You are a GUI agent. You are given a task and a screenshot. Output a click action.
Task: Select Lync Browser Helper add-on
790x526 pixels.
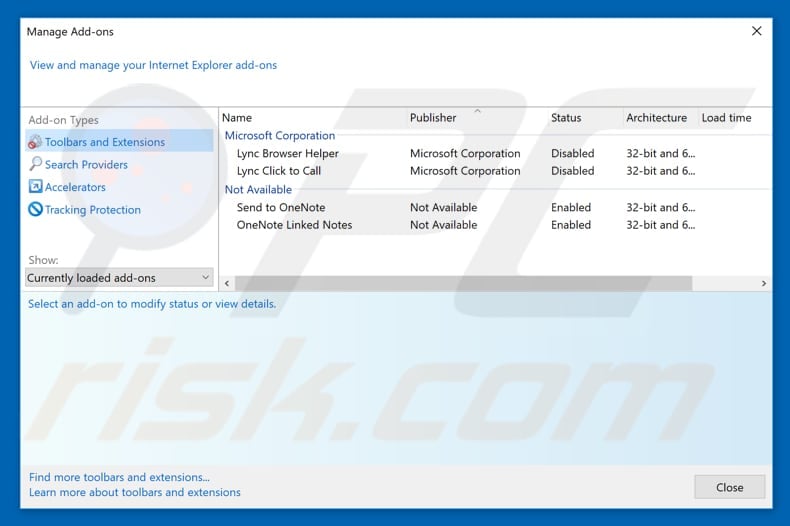tap(288, 153)
